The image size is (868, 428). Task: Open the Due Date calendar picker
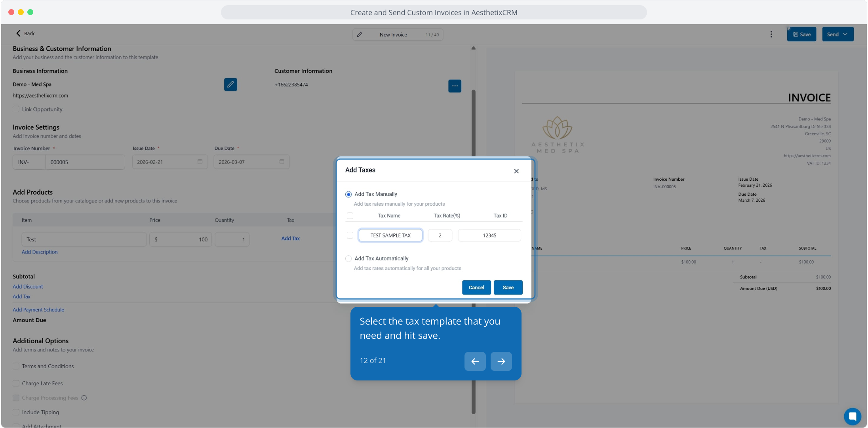[x=282, y=162]
